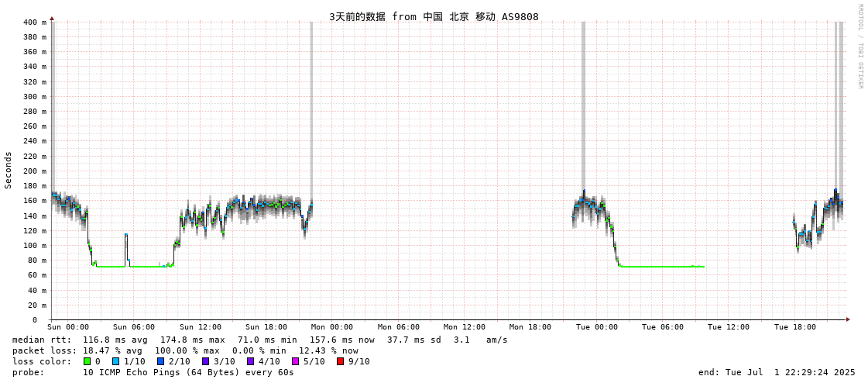868x383 pixels.
Task: Click the 60 m y-axis label
Action: tap(36, 275)
